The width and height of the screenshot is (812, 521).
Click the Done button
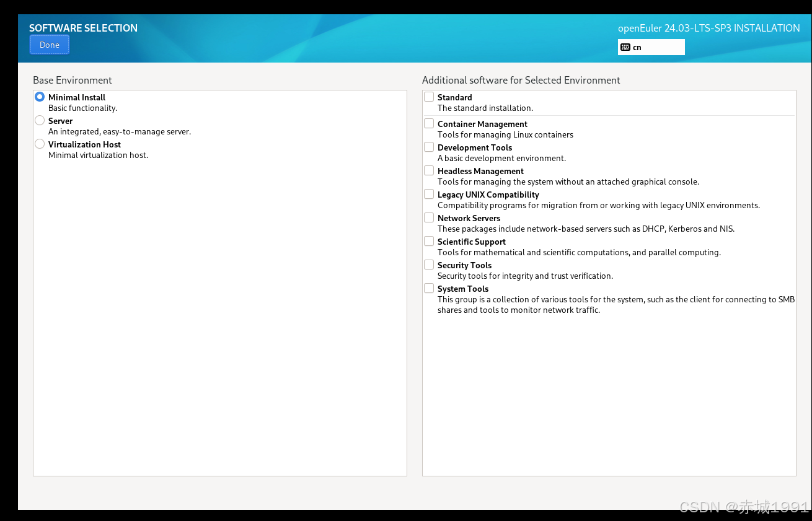click(49, 44)
